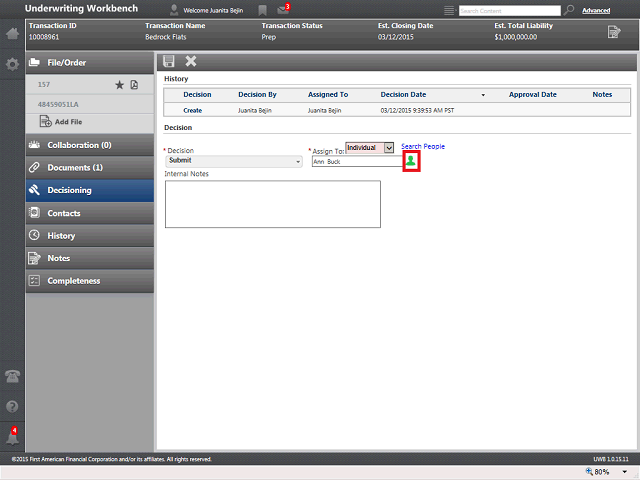The width and height of the screenshot is (640, 480).
Task: Click the UWB 1.0.15.11 version text
Action: point(611,459)
